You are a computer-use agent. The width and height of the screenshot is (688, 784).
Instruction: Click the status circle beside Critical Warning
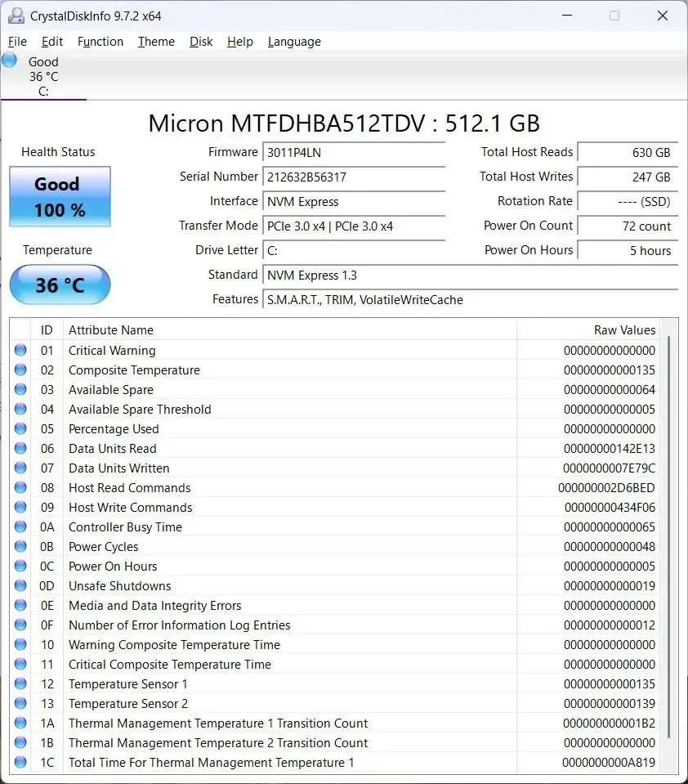pyautogui.click(x=20, y=350)
